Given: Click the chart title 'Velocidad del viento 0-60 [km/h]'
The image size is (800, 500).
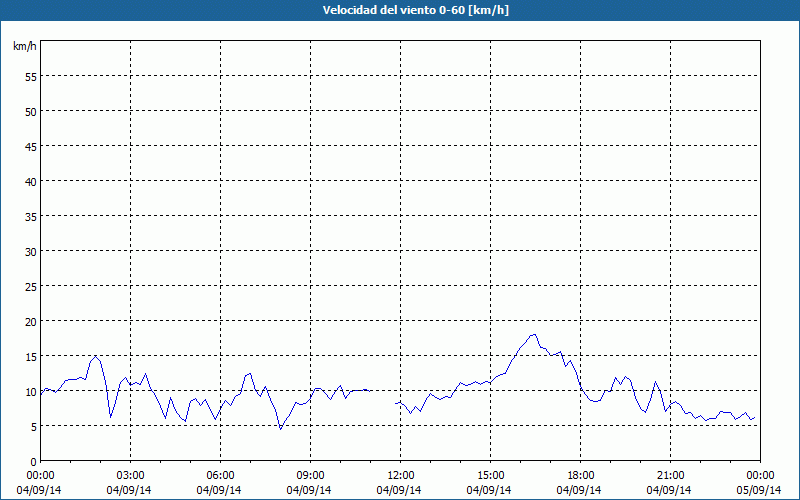Looking at the screenshot, I should click(415, 10).
